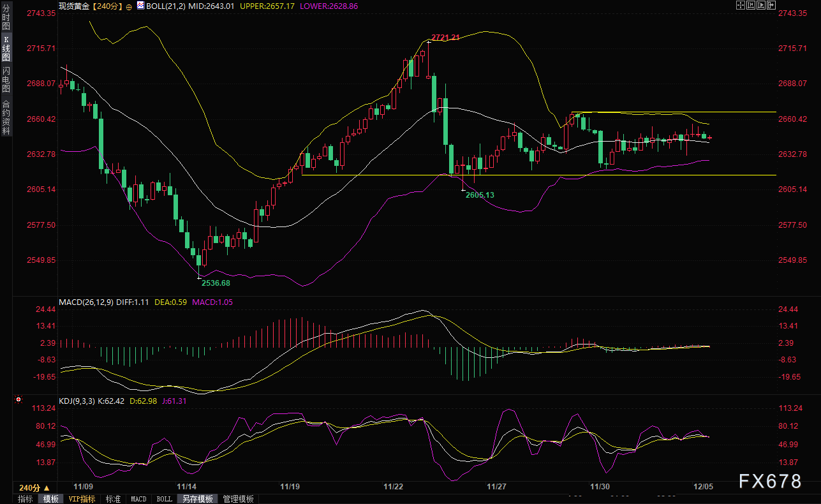Open 合约资料 in sidebar

(x=6, y=117)
